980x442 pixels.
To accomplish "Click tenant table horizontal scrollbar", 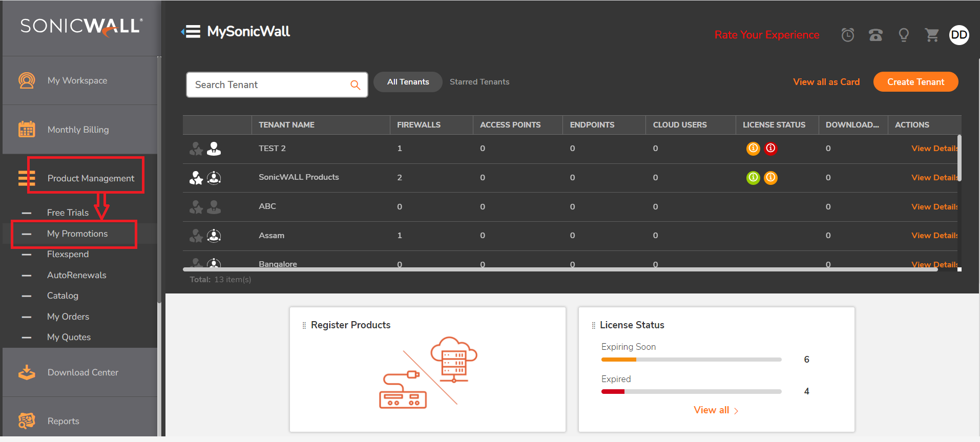I will click(560, 269).
